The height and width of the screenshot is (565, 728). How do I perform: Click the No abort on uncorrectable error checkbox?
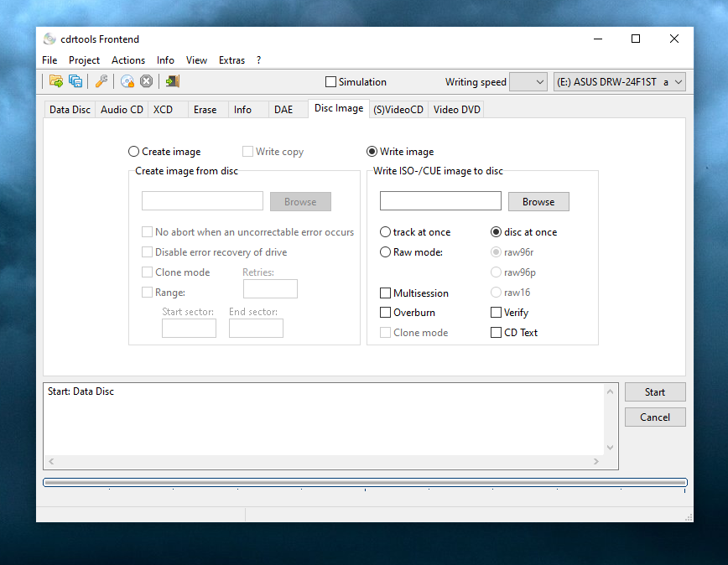click(147, 232)
